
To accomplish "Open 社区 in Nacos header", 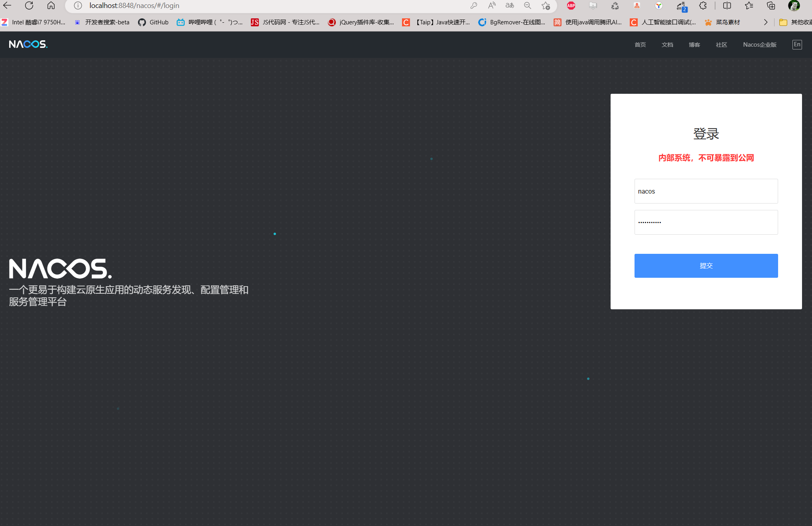I will pyautogui.click(x=721, y=45).
